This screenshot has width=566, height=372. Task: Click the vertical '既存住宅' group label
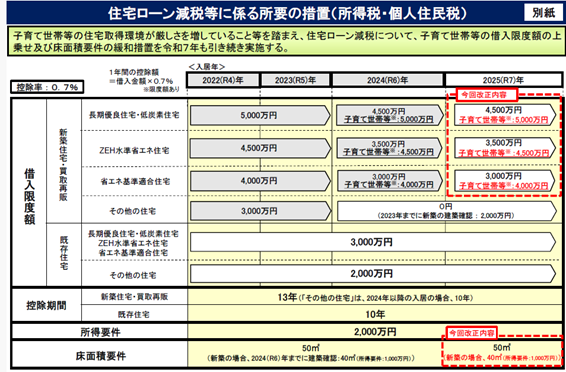click(64, 253)
